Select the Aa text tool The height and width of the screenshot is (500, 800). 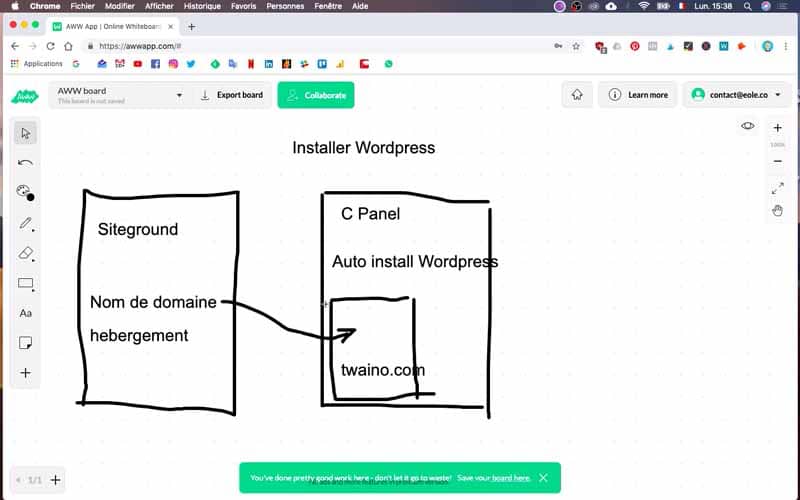coord(26,313)
